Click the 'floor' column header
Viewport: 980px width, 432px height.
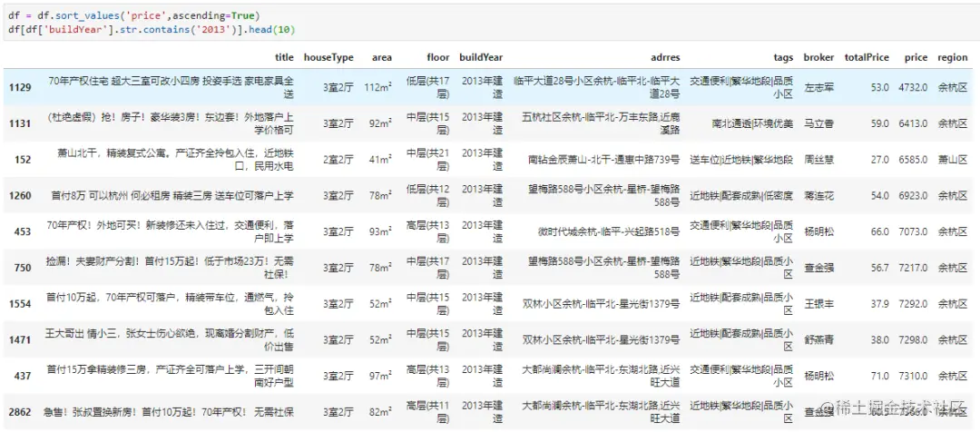click(439, 57)
